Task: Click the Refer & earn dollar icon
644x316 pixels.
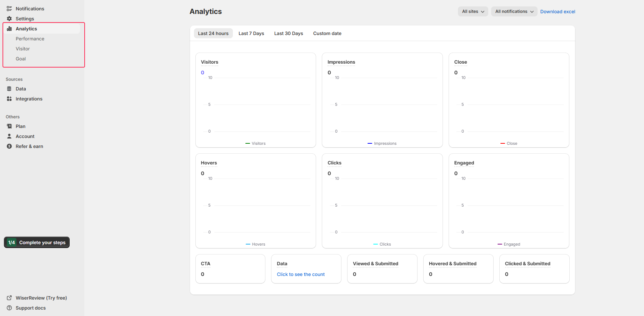Action: click(9, 146)
